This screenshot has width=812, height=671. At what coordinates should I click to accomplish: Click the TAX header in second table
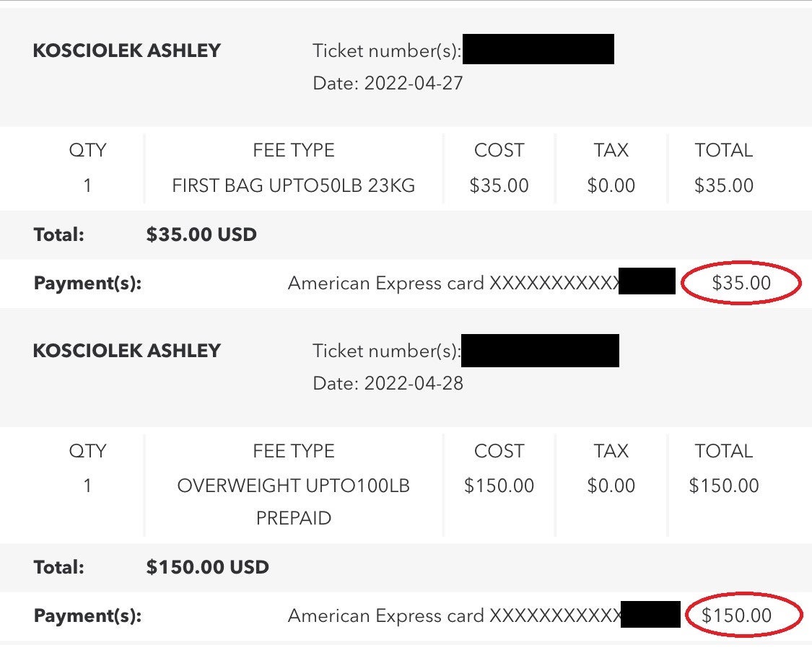(611, 451)
